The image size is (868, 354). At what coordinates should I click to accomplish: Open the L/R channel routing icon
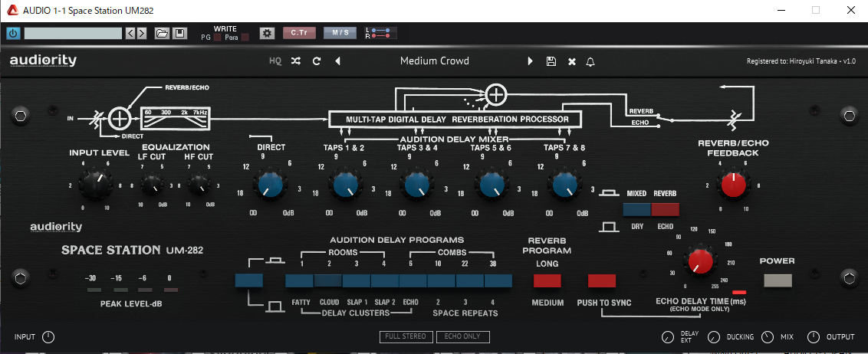pos(381,33)
